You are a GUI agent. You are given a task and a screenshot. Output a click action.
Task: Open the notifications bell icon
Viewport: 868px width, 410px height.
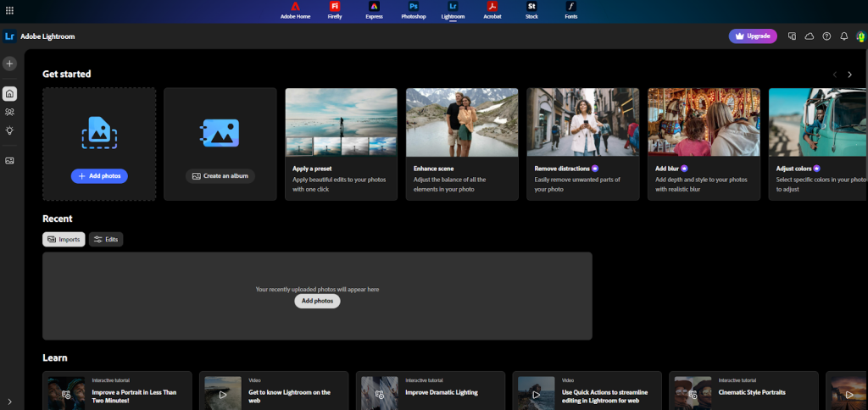[x=843, y=36]
